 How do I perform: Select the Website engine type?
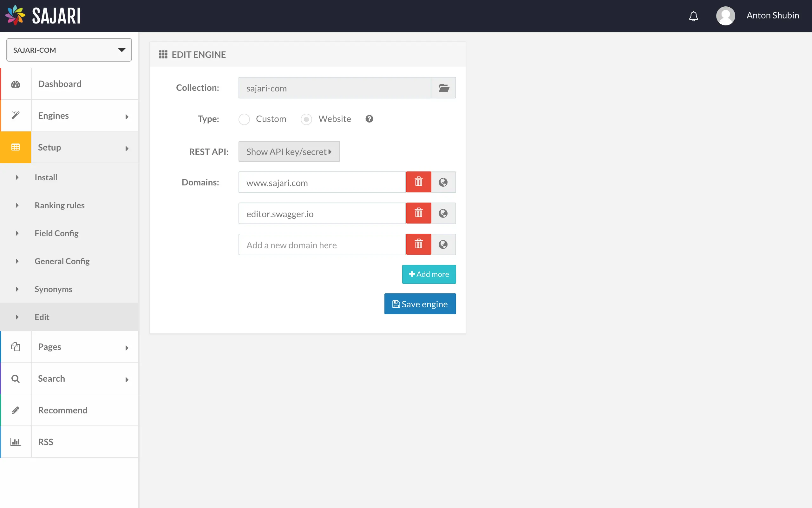click(x=306, y=119)
